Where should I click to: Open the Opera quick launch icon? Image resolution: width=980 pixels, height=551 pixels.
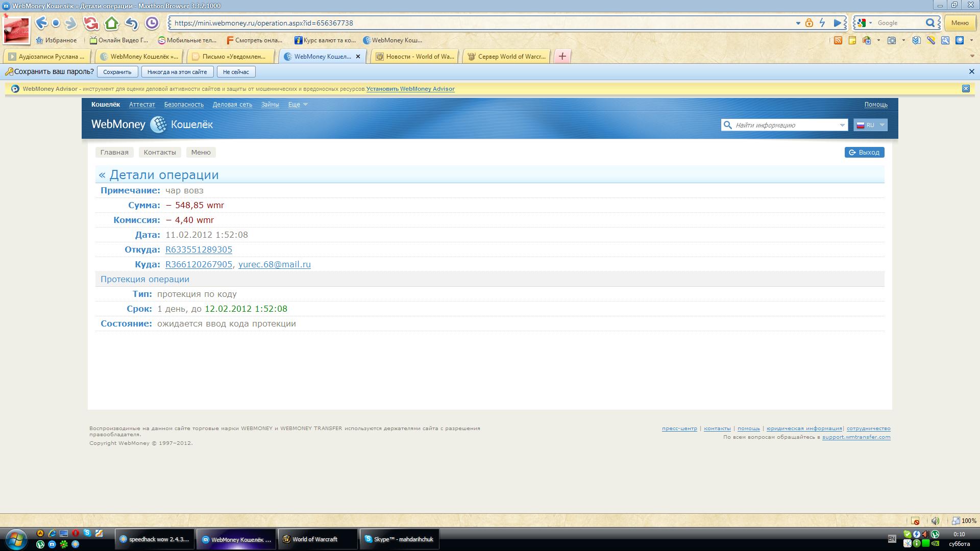pos(76,533)
